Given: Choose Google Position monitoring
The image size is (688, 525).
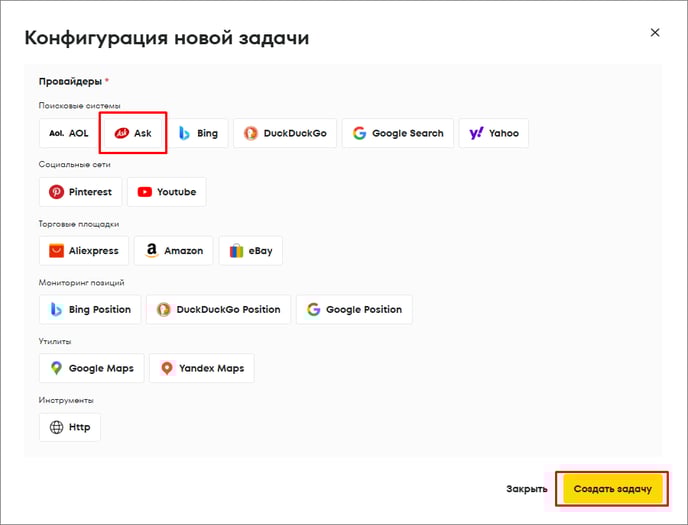Looking at the screenshot, I should pos(355,309).
